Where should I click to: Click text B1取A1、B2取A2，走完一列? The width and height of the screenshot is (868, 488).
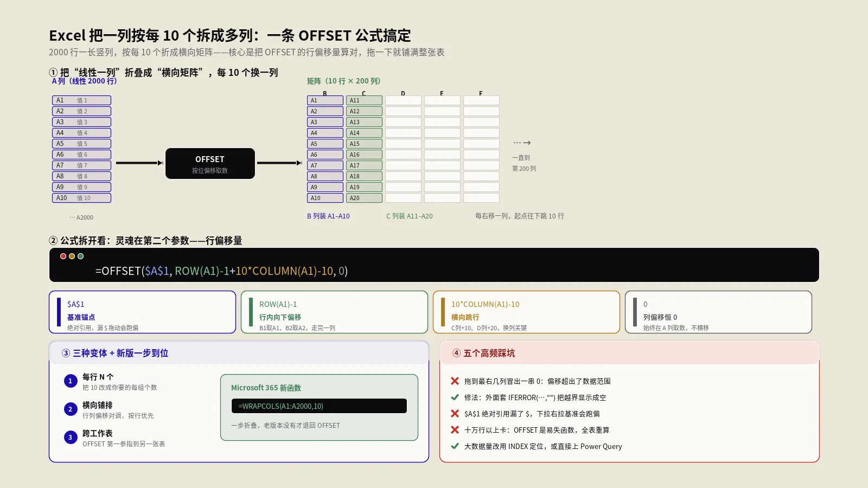tap(297, 328)
